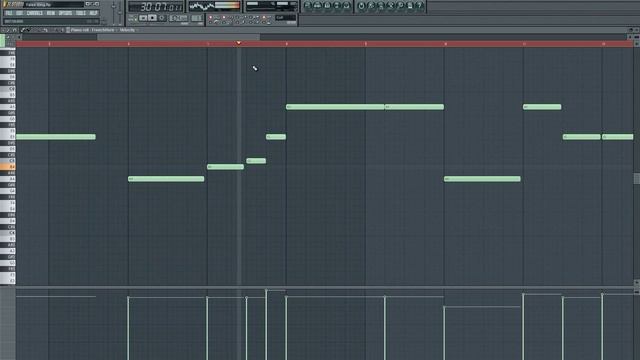Viewport: 640px width, 360px height.
Task: Select the short third A5 note
Action: pos(542,107)
